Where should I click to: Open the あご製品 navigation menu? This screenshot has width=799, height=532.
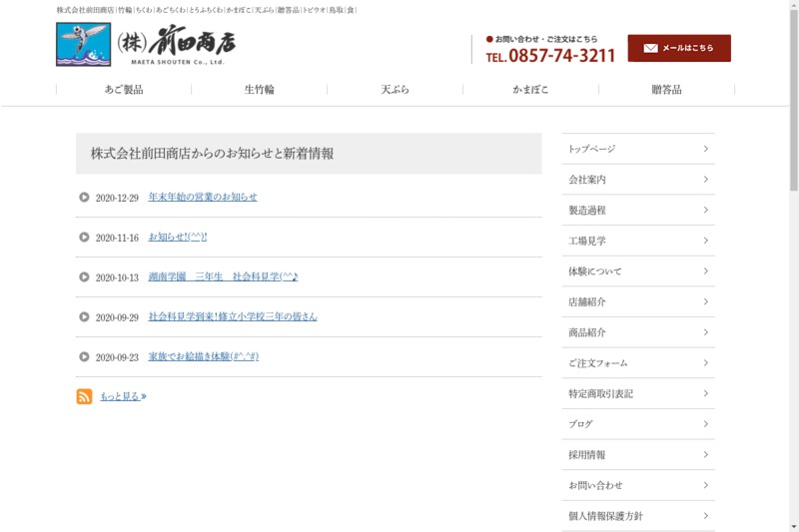[x=124, y=89]
